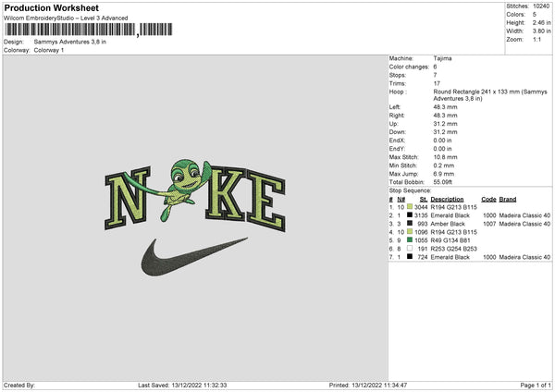Image resolution: width=555 pixels, height=392 pixels.
Task: Click the green R49 G134 B81 swatch
Action: click(410, 240)
